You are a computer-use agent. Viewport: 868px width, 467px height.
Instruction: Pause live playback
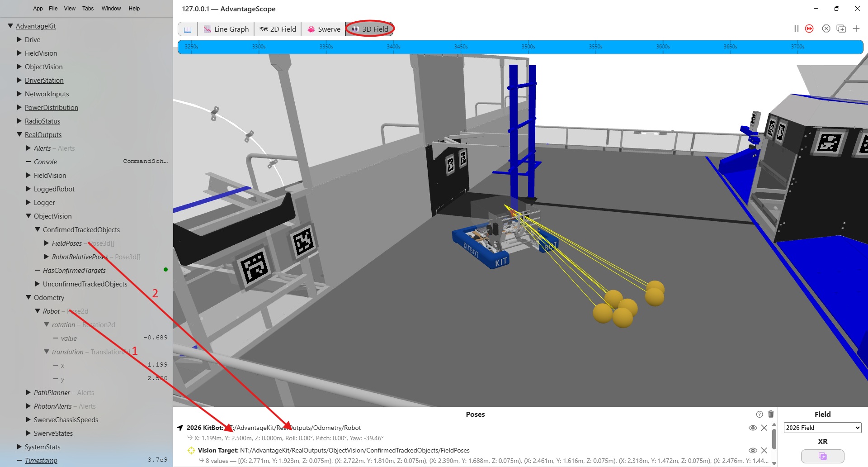click(x=796, y=29)
